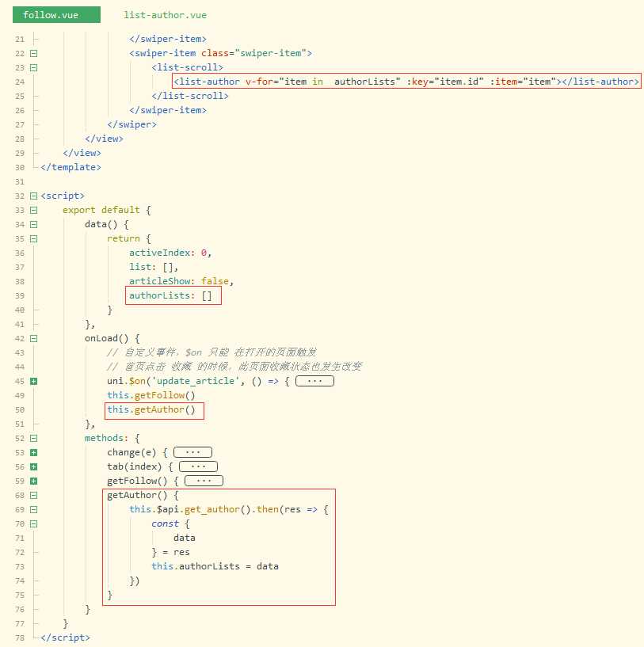Click the 'this.getAuthor()' call
This screenshot has width=644, height=647.
(x=151, y=409)
